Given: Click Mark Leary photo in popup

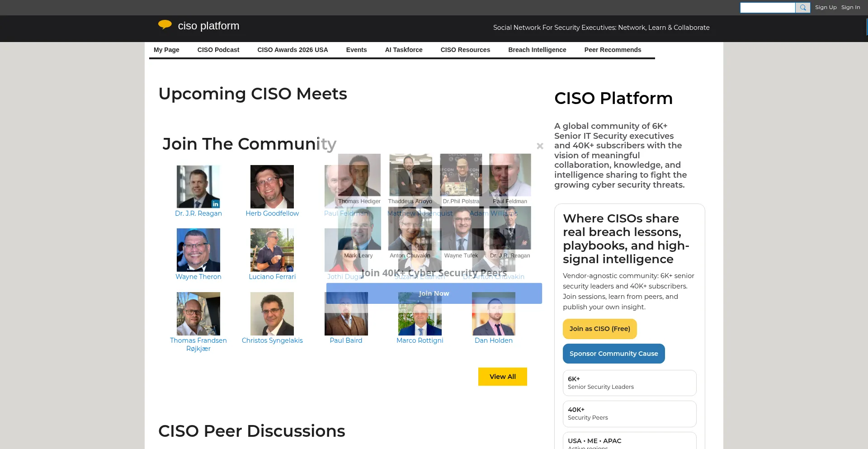Looking at the screenshot, I should (x=359, y=228).
